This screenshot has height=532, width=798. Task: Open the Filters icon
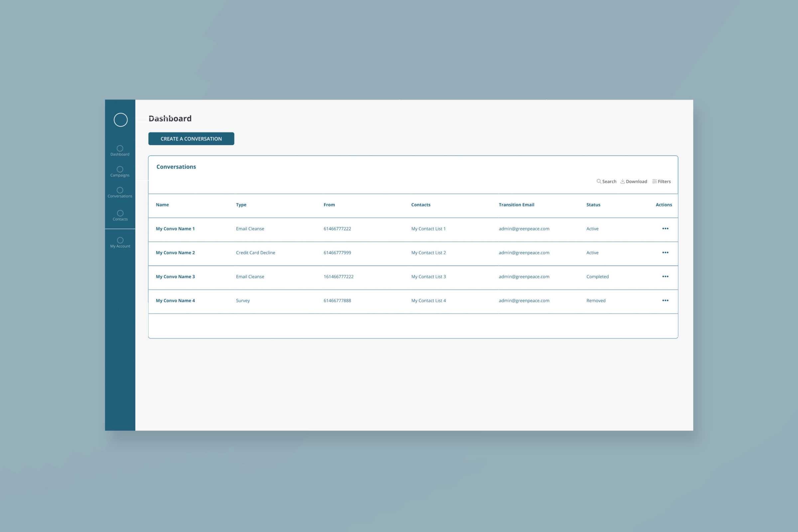(654, 181)
